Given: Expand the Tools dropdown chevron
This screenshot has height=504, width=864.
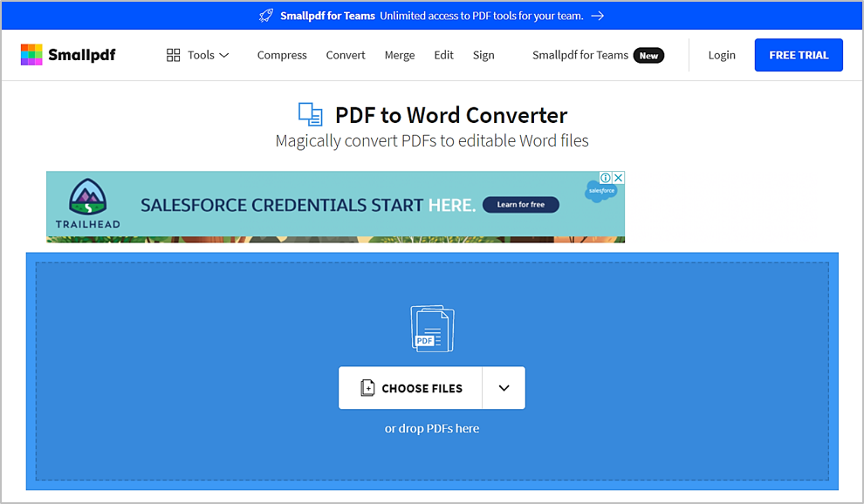Looking at the screenshot, I should (x=224, y=55).
